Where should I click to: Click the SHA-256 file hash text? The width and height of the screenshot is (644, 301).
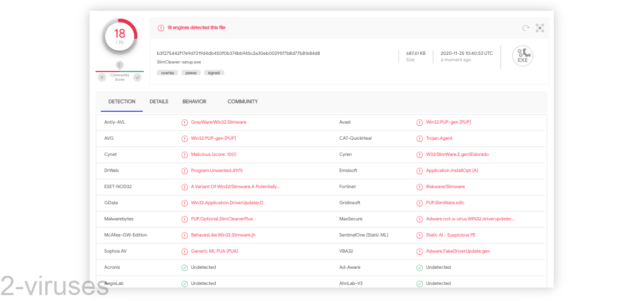(238, 53)
